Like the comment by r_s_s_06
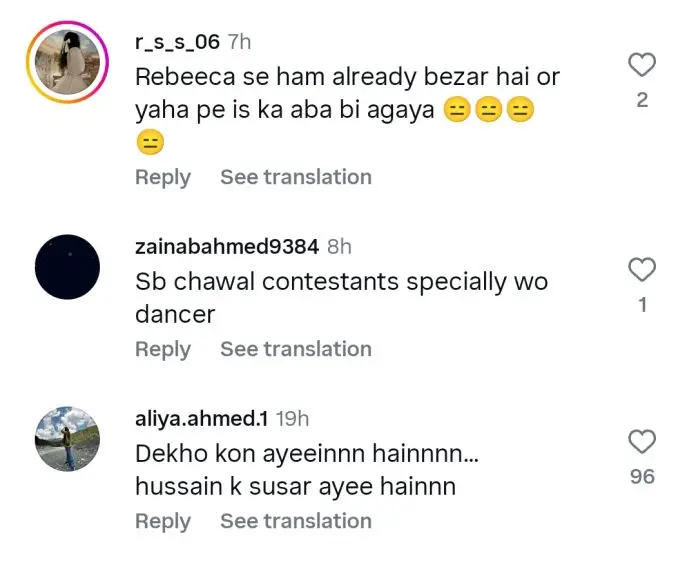The width and height of the screenshot is (696, 574). coord(642,66)
